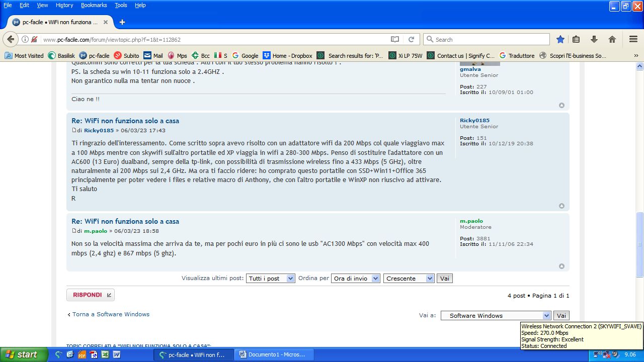
Task: Open the Traduttore bookmark
Action: coord(517,56)
